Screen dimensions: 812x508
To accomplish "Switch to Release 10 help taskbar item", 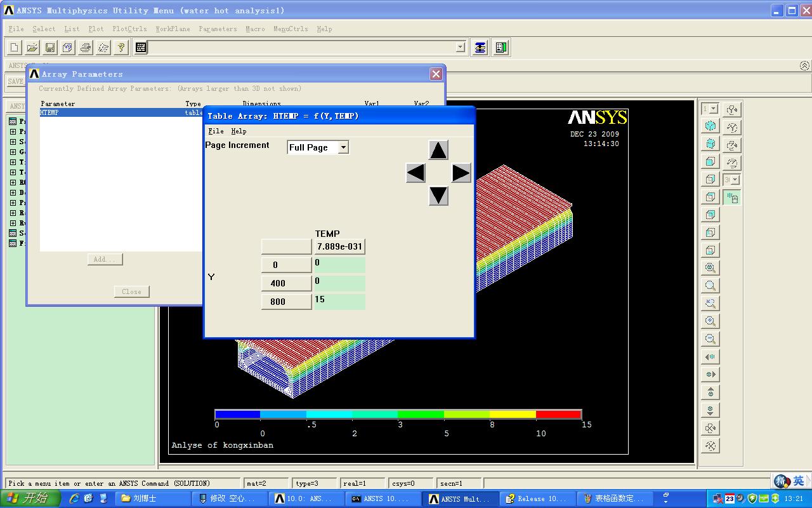I will point(538,498).
